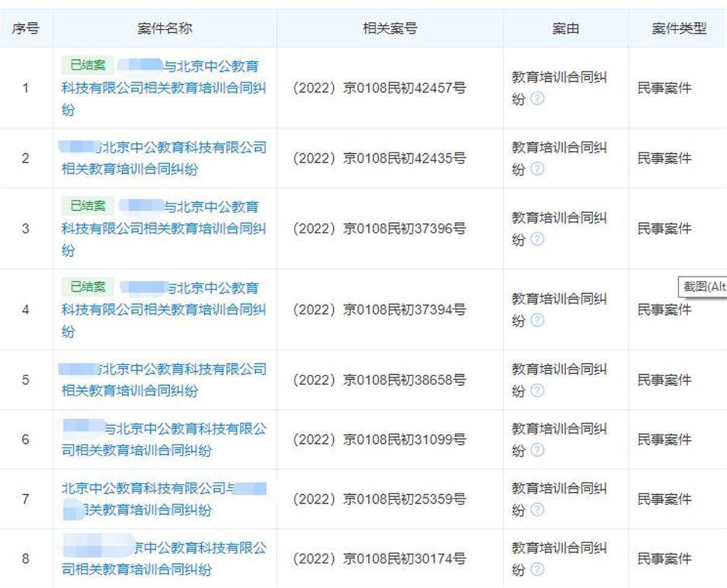Open the help tooltip icon in row 6's 案由
The height and width of the screenshot is (588, 727).
537,450
